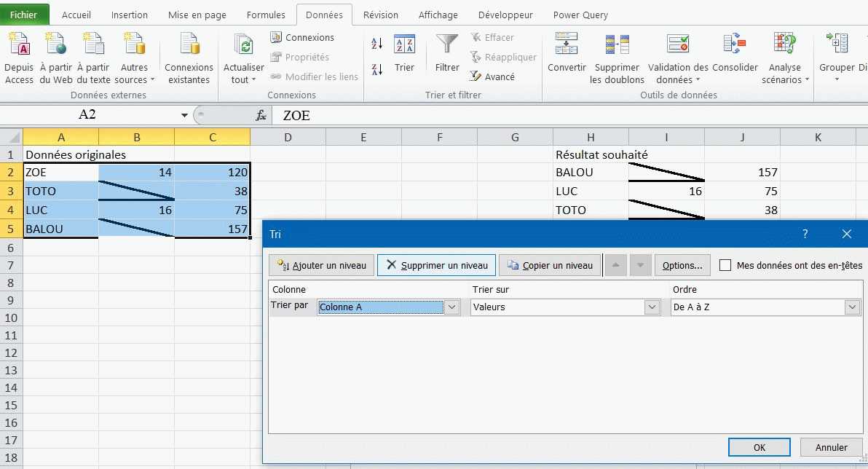Viewport: 868px width, 469px height.
Task: Open the Fichier tab
Action: [x=24, y=15]
